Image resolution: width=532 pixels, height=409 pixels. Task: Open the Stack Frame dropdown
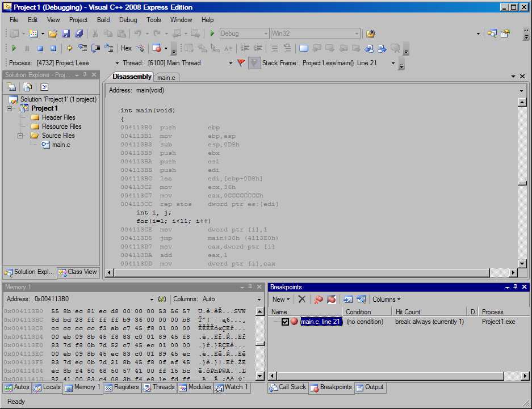tap(393, 63)
